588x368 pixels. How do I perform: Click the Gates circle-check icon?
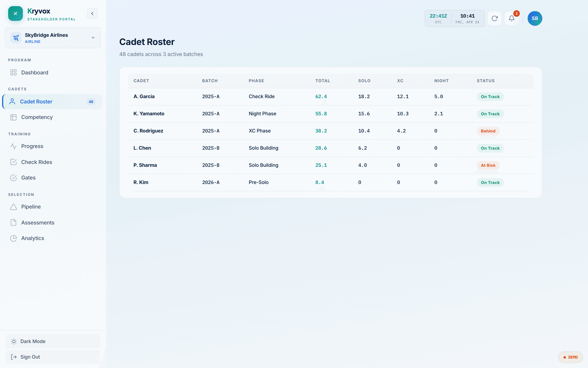tap(14, 178)
